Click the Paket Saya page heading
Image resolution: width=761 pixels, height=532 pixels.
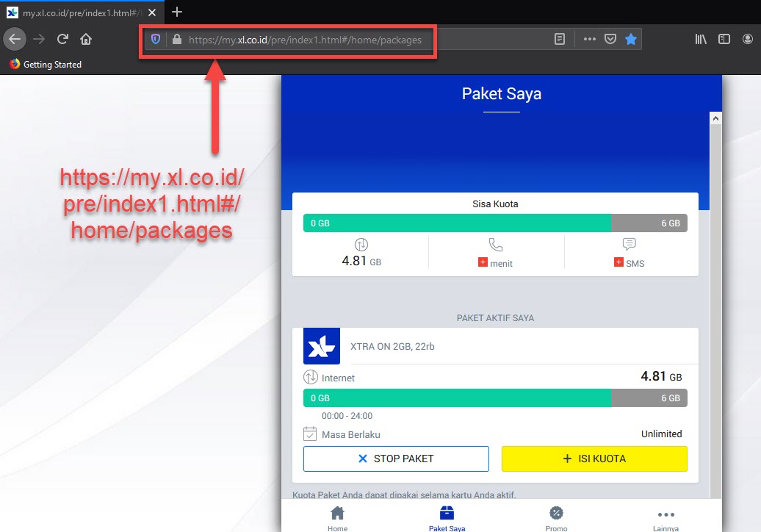502,93
